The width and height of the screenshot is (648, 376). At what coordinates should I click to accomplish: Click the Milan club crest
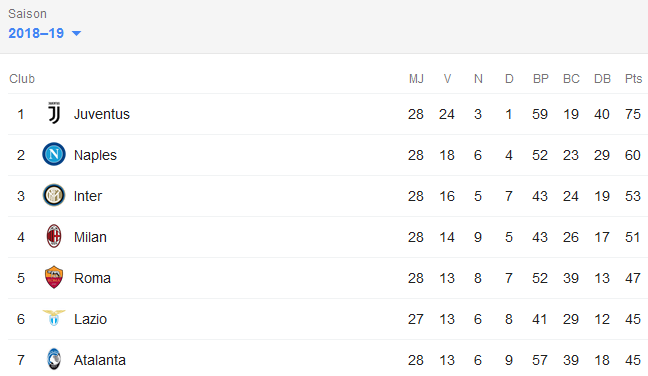coord(54,236)
